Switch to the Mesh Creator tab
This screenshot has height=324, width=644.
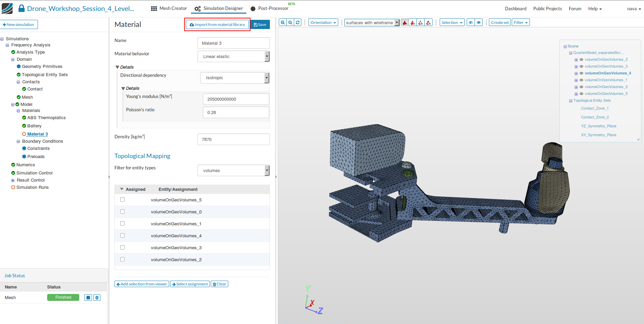169,9
